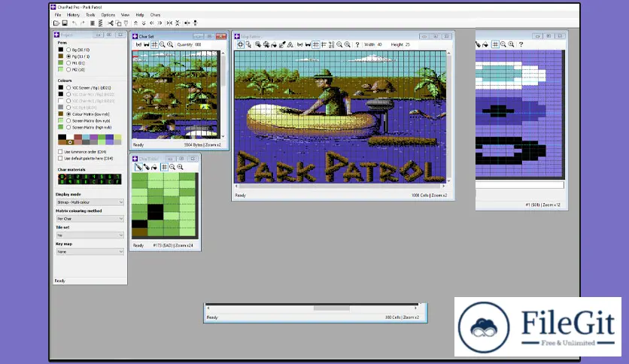Click the question mark help icon in Map Editor

coord(357,44)
